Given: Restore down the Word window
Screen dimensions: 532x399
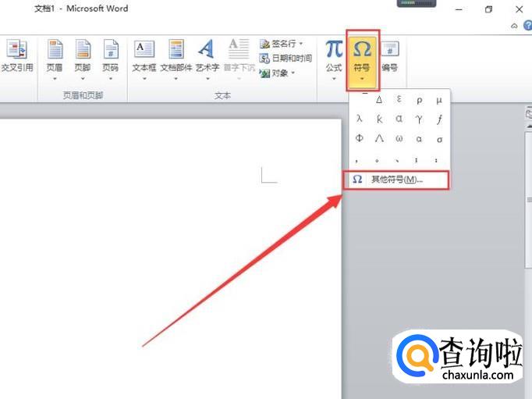Looking at the screenshot, I should 488,9.
